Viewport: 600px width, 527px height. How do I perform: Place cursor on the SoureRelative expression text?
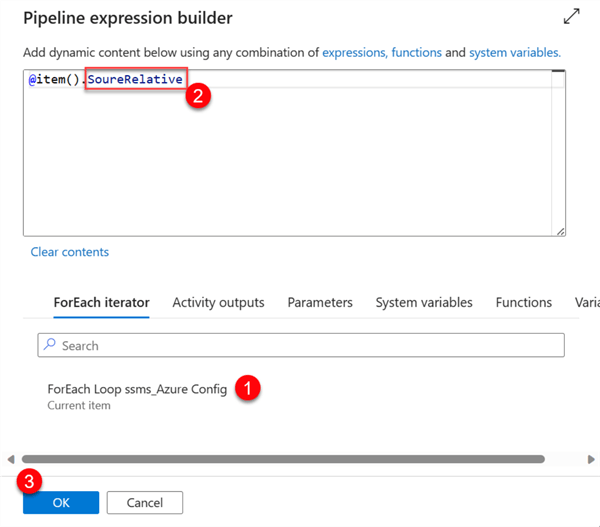pyautogui.click(x=135, y=79)
